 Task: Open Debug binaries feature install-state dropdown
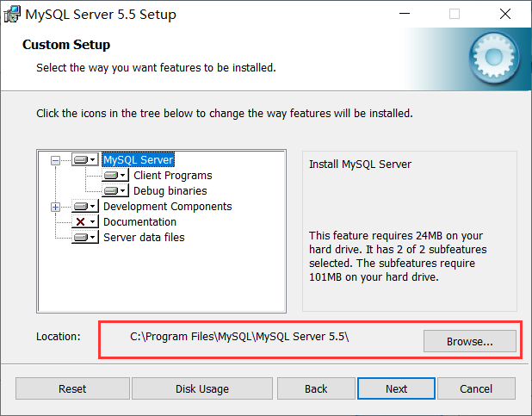pyautogui.click(x=115, y=190)
